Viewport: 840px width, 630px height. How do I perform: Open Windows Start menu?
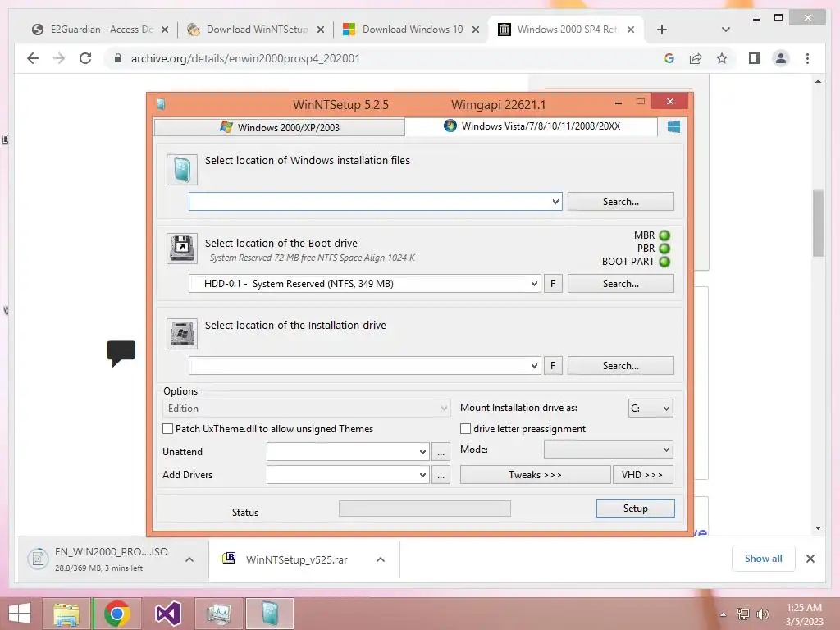(x=20, y=614)
